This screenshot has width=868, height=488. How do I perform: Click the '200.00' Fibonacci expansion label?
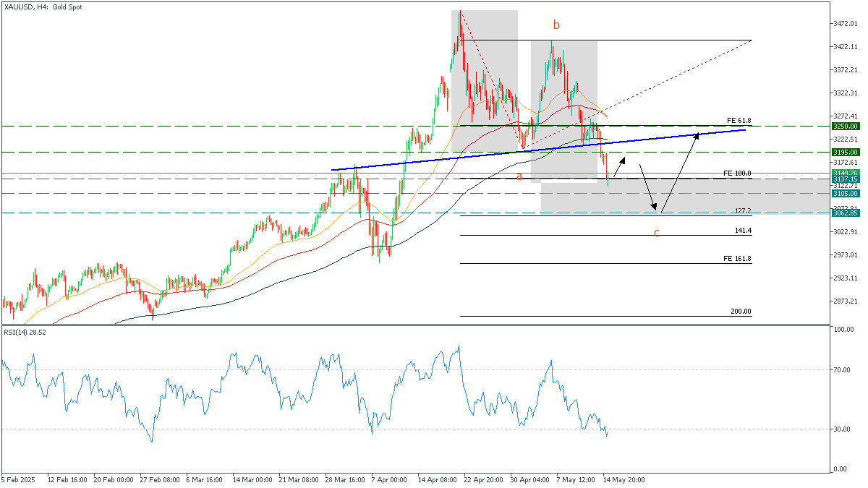coord(741,311)
